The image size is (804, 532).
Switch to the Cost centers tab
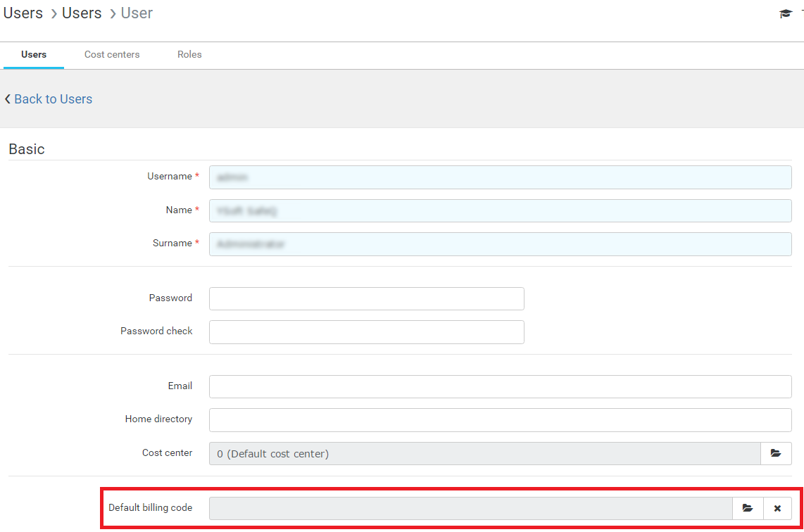112,55
